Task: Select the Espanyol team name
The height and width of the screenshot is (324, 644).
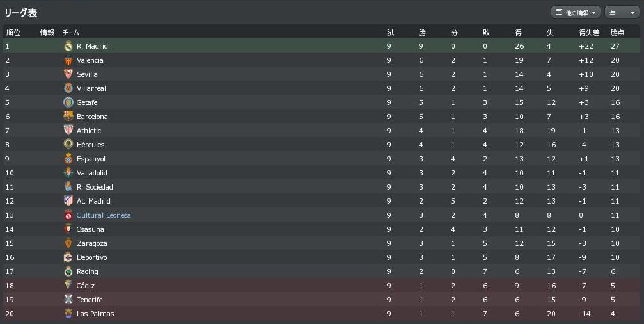Action: [91, 159]
